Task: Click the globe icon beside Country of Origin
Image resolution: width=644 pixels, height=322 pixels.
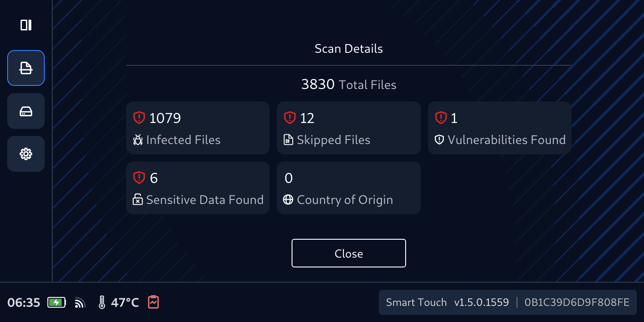Action: (x=288, y=200)
